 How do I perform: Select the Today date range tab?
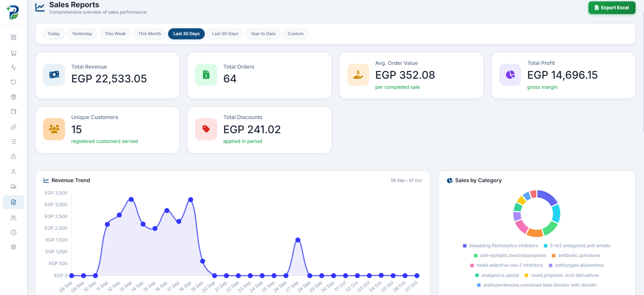click(x=54, y=34)
